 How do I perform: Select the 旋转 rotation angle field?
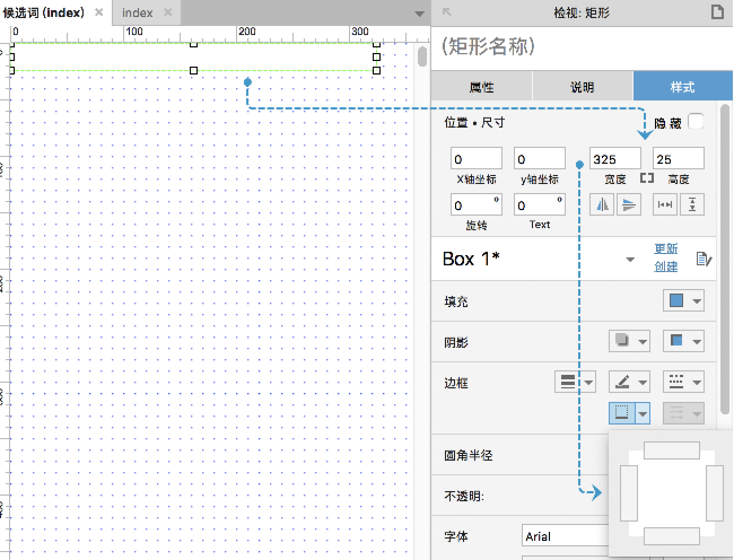point(476,204)
